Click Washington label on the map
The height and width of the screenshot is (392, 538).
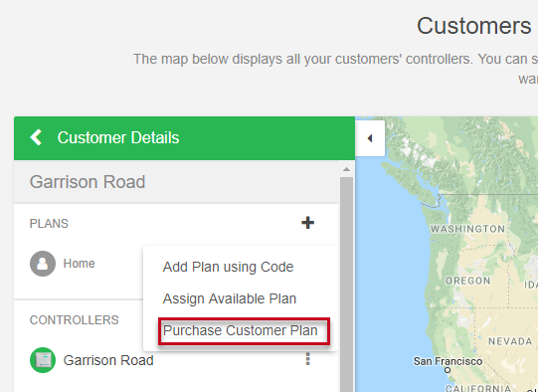point(467,229)
